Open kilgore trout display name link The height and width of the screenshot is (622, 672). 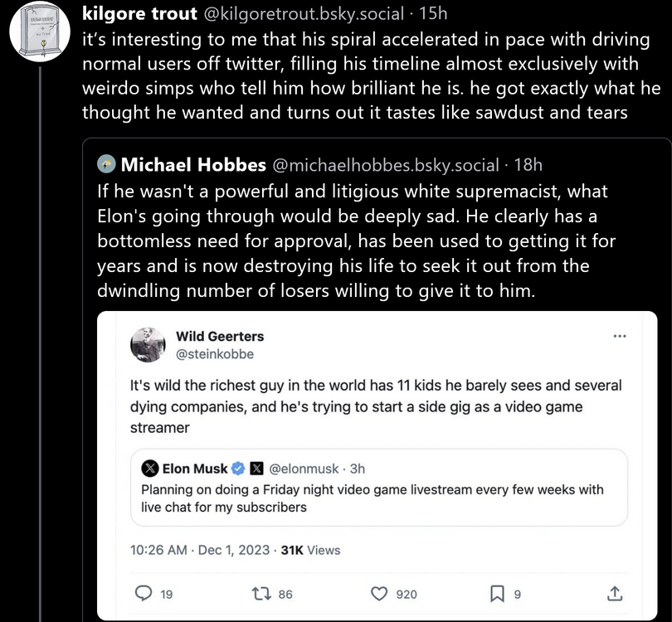pos(140,13)
